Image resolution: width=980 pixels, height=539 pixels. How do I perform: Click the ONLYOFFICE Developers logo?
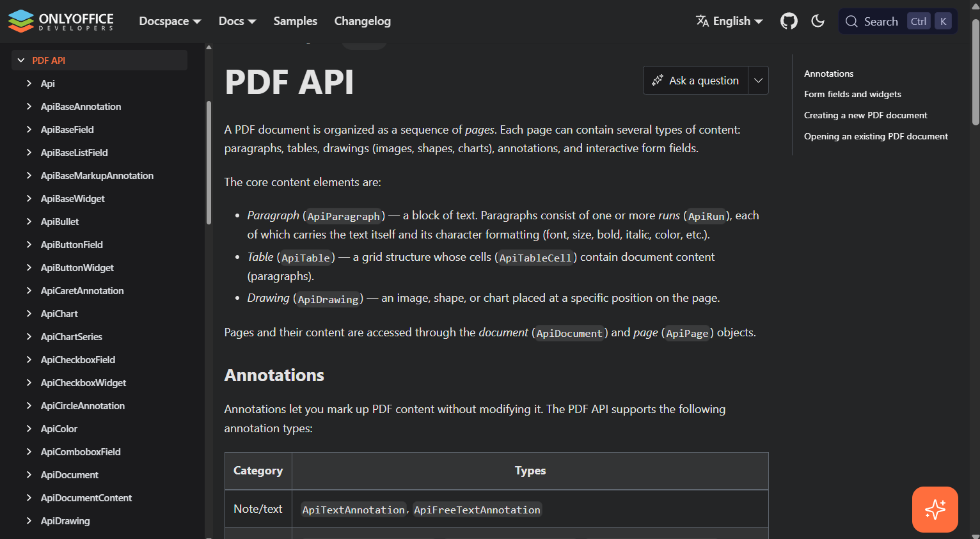[x=61, y=20]
